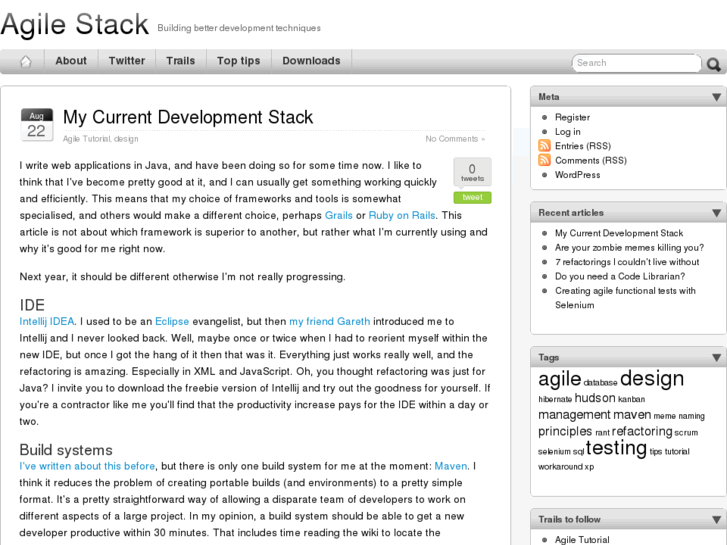Click the green tweet button
The width and height of the screenshot is (727, 545).
(x=472, y=198)
